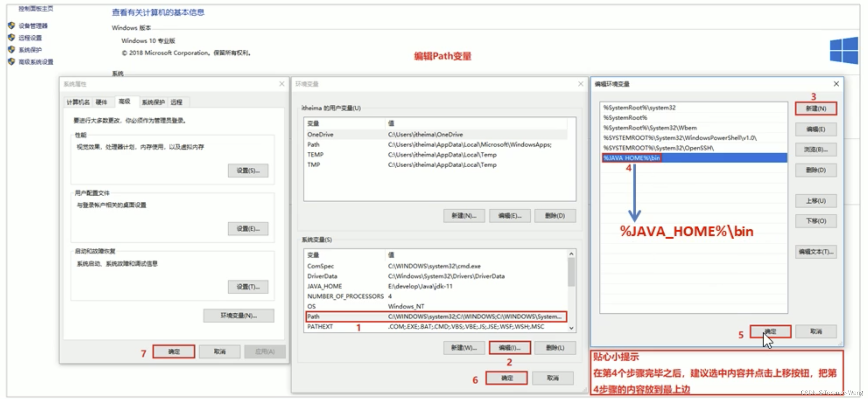Click 新建(W) under system variables
This screenshot has width=868, height=399.
pos(464,348)
